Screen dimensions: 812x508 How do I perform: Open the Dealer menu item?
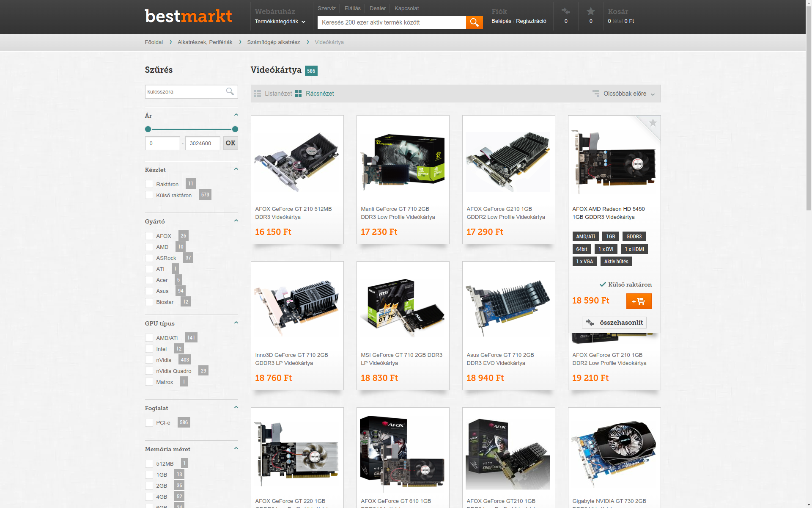click(377, 8)
